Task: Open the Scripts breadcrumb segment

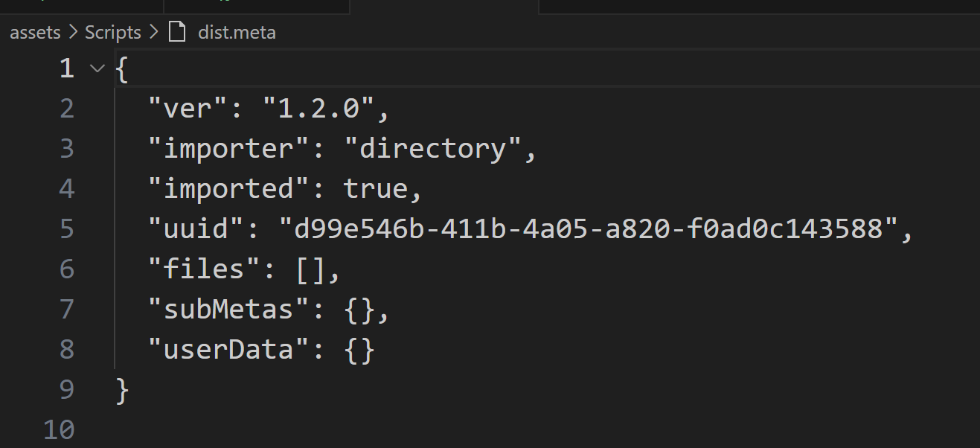Action: coord(113,33)
